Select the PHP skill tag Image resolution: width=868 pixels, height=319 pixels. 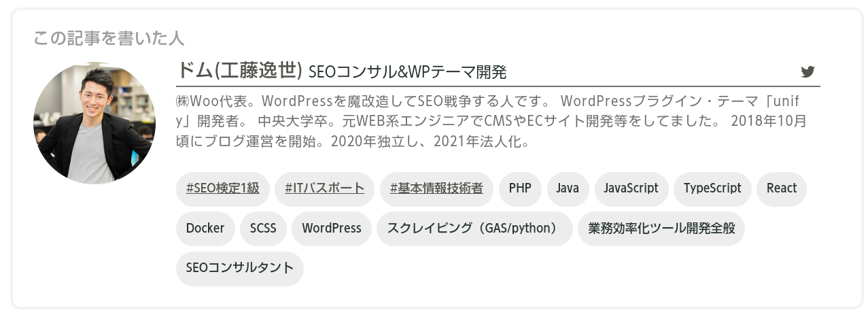(x=520, y=188)
